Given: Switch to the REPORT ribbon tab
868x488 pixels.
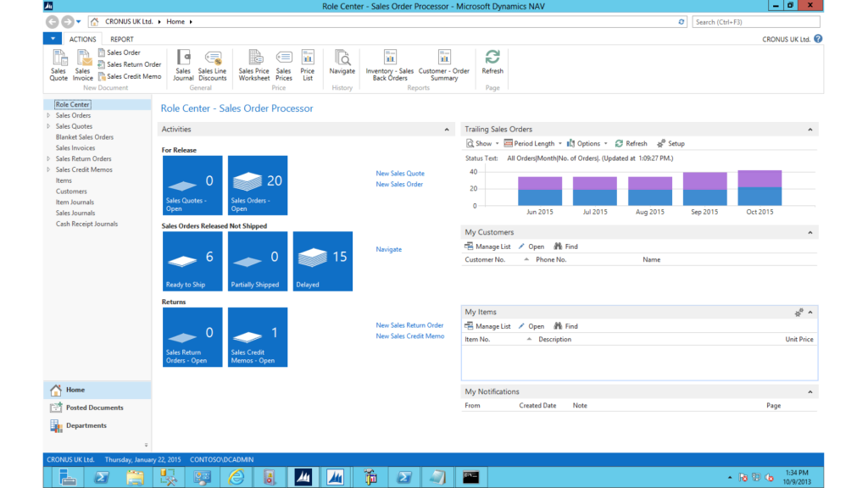Looking at the screenshot, I should 121,39.
